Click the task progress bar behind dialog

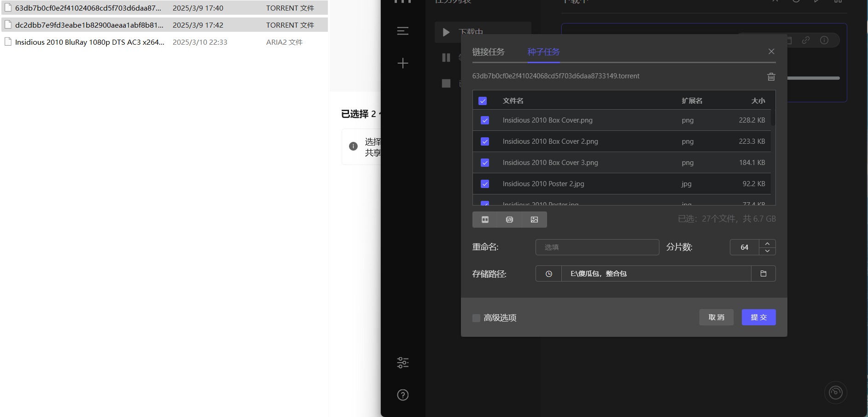pyautogui.click(x=814, y=78)
